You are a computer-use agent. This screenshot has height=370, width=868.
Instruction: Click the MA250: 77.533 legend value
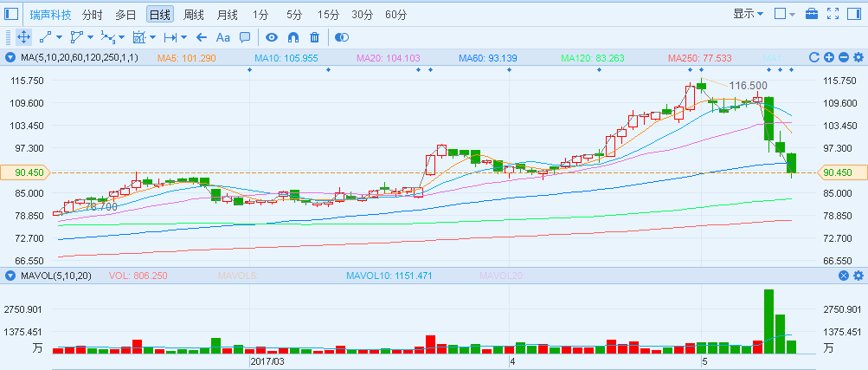tap(700, 57)
